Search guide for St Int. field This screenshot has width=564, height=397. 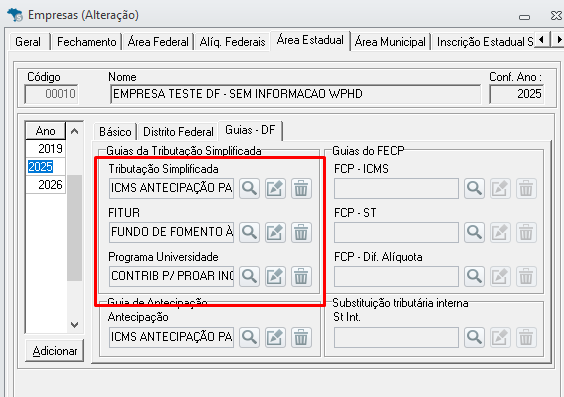click(x=474, y=337)
